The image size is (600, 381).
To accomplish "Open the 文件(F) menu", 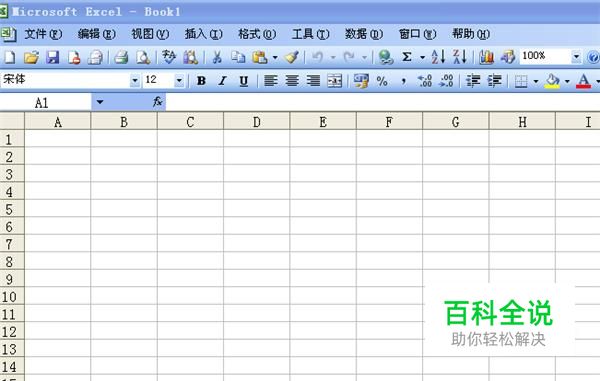I will pyautogui.click(x=43, y=34).
